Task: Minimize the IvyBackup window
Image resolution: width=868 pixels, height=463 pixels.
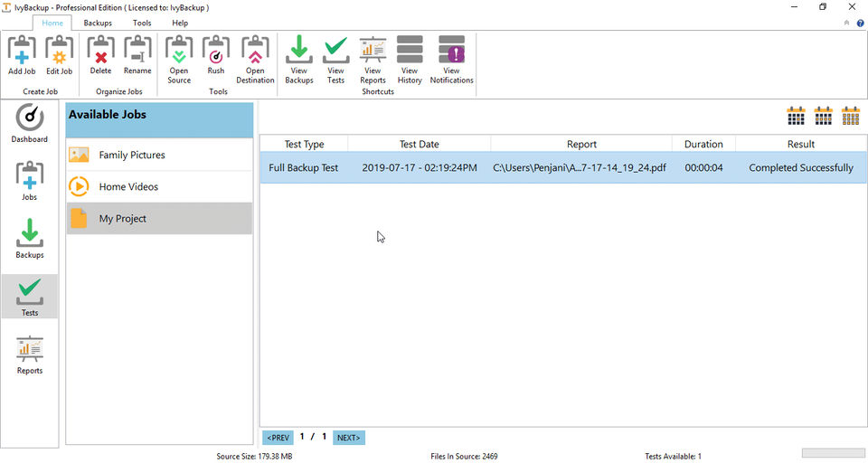Action: click(x=795, y=7)
